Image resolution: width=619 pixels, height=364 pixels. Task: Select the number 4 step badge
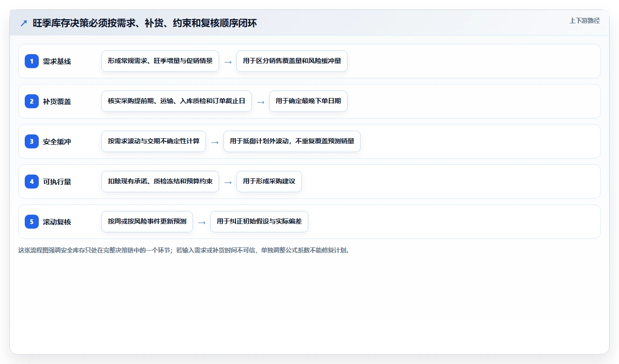tap(32, 182)
